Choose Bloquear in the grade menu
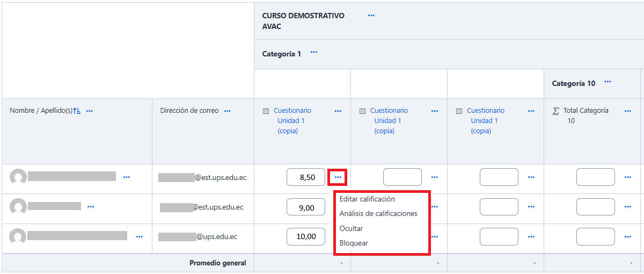Image resolution: width=644 pixels, height=274 pixels. click(x=354, y=243)
